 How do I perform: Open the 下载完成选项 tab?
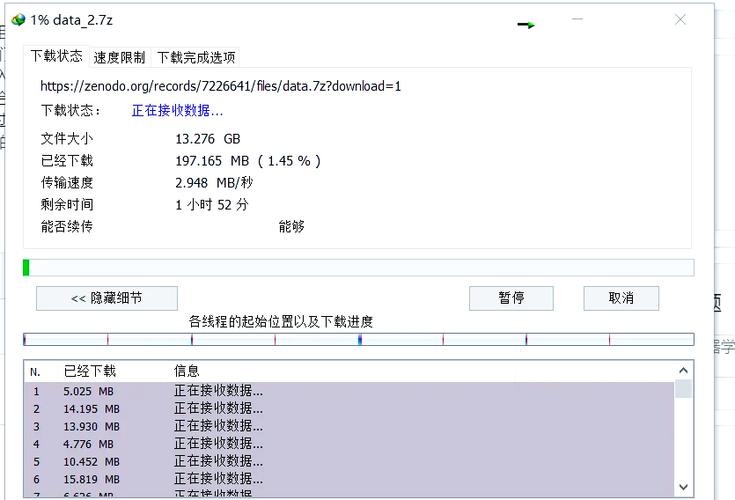click(x=196, y=58)
